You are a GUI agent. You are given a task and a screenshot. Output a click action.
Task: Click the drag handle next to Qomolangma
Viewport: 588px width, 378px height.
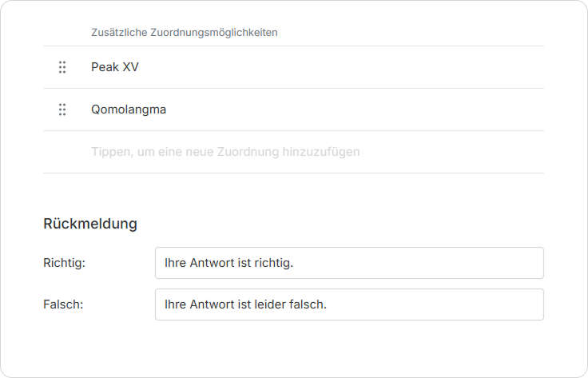coord(62,109)
